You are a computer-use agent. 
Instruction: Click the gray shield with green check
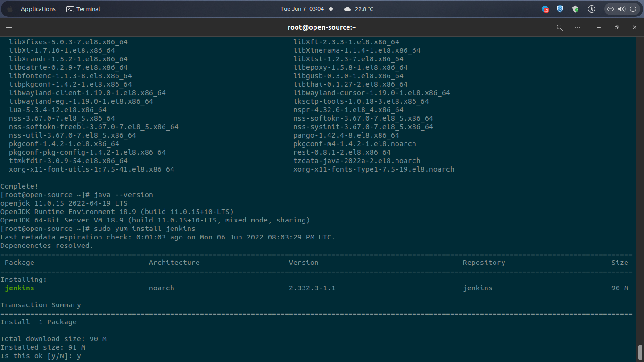[x=576, y=9]
